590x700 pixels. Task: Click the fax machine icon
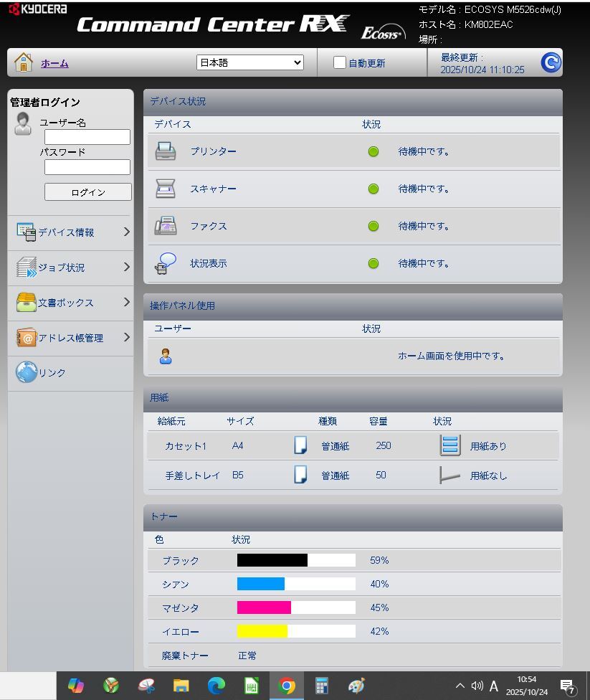(166, 225)
